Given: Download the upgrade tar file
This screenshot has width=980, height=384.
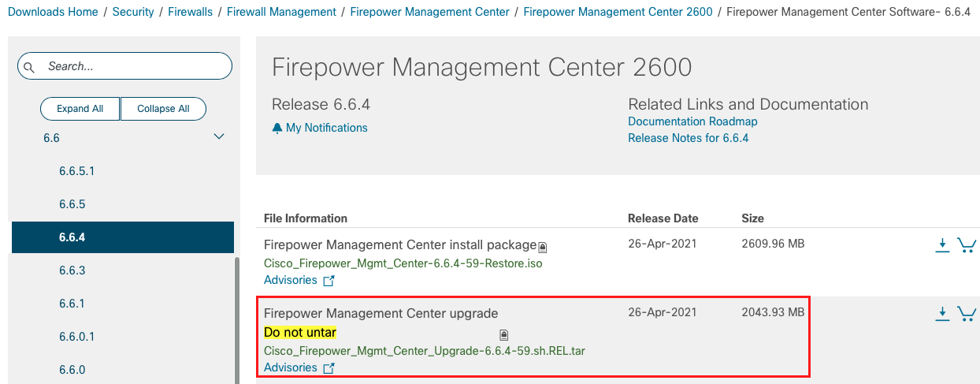Looking at the screenshot, I should pyautogui.click(x=942, y=315).
